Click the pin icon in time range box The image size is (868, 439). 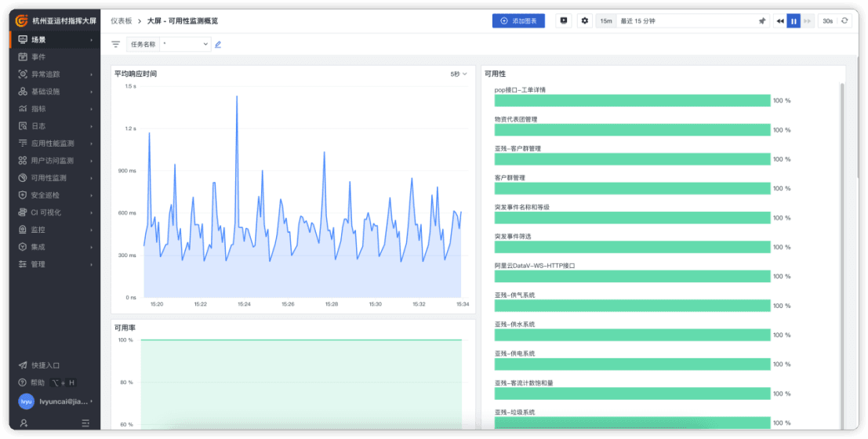coord(761,21)
